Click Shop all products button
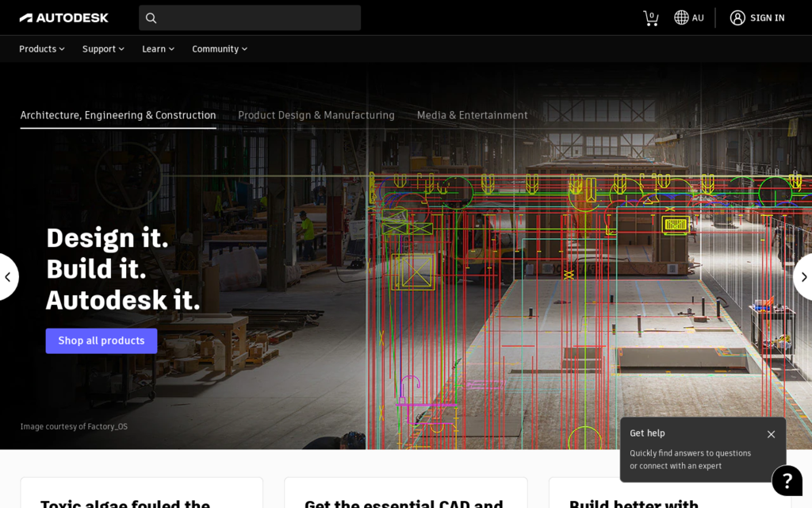This screenshot has width=812, height=508. (x=101, y=341)
